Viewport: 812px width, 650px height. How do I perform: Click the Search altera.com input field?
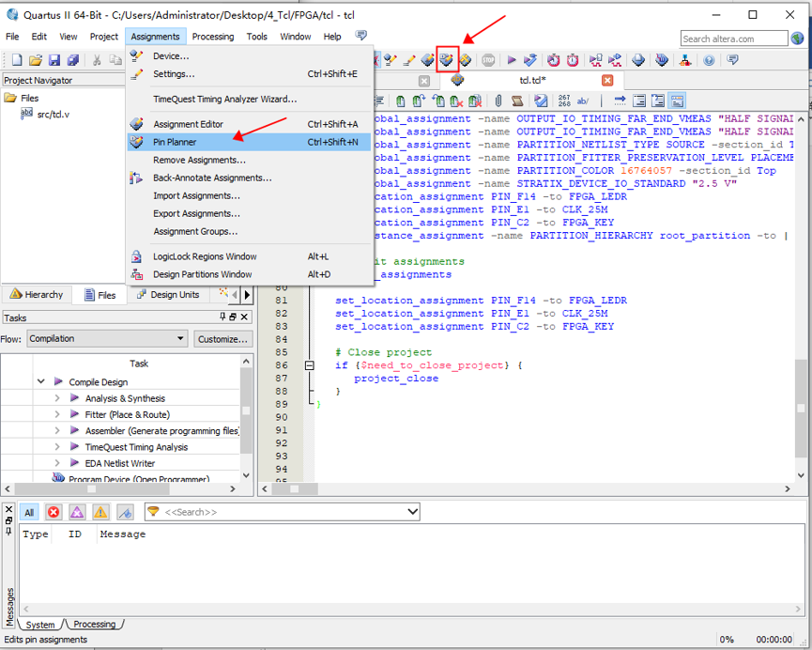click(734, 39)
